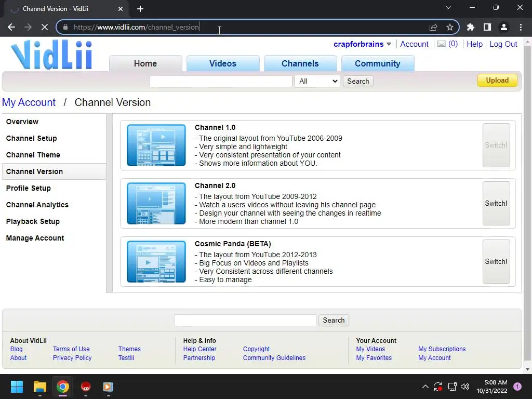Share this page via address bar icon
532x399 pixels.
433,27
